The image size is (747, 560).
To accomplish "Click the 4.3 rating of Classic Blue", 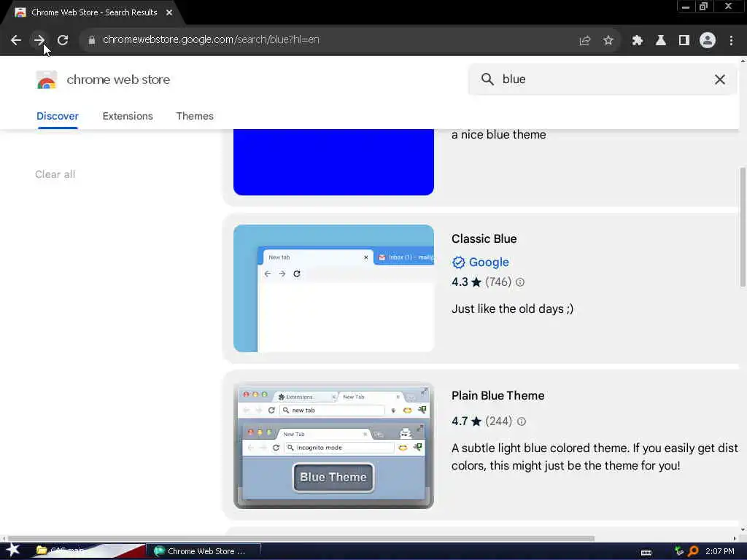I will [x=460, y=282].
